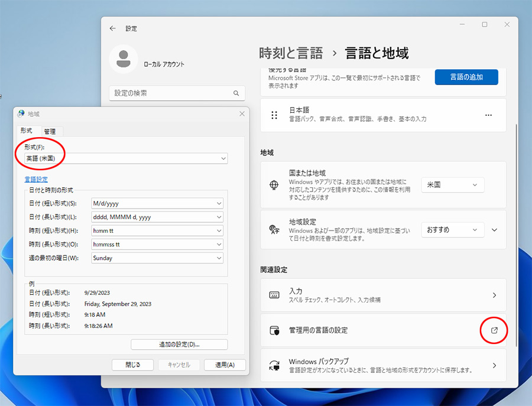
Task: Click the globe icon for 国または地域
Action: (x=274, y=185)
